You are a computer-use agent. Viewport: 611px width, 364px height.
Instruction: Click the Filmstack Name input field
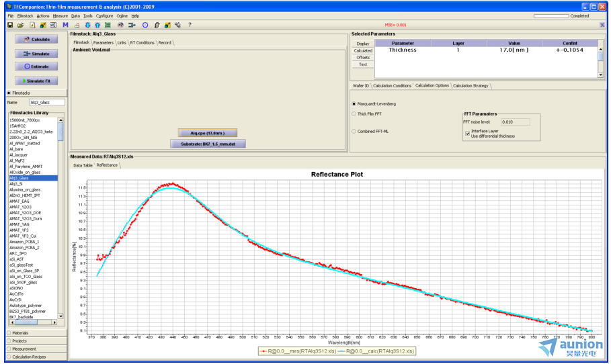coord(47,102)
